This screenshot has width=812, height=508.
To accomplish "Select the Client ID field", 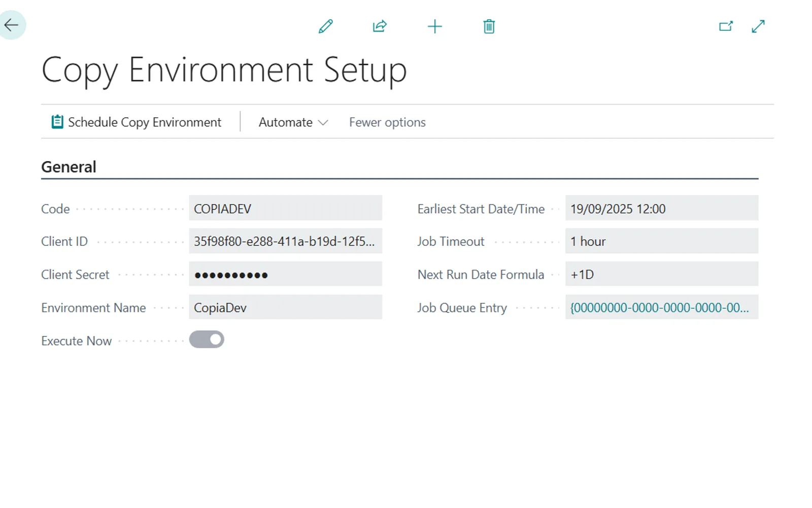I will [286, 241].
